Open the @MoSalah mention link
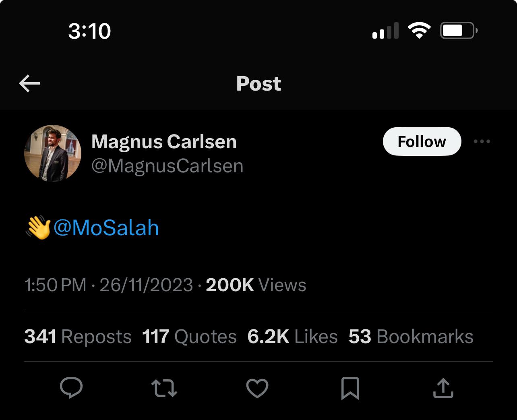This screenshot has height=420, width=517. click(x=106, y=228)
